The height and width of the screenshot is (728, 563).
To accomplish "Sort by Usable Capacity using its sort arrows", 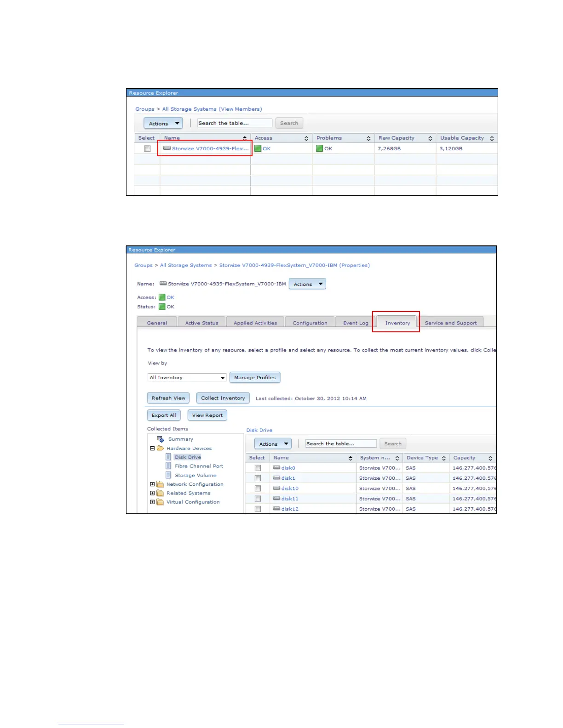I will point(492,138).
